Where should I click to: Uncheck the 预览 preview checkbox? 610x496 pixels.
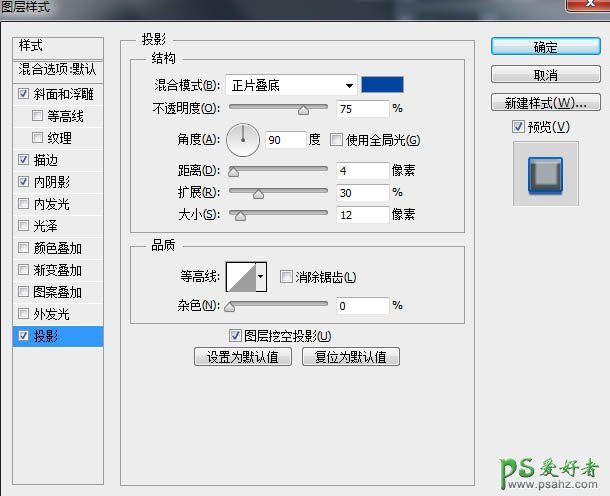click(x=517, y=126)
